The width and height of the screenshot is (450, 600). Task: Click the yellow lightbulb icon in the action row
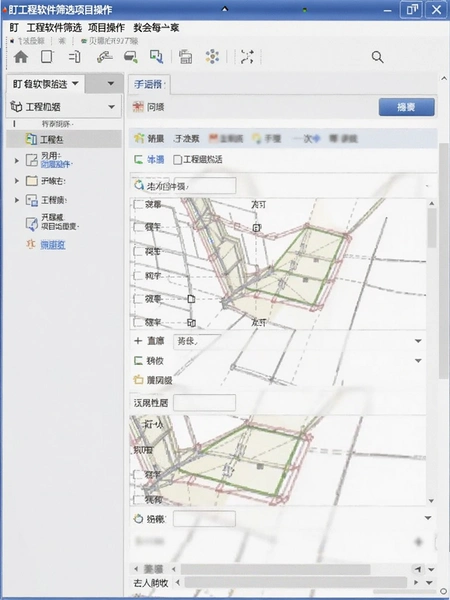(x=257, y=138)
